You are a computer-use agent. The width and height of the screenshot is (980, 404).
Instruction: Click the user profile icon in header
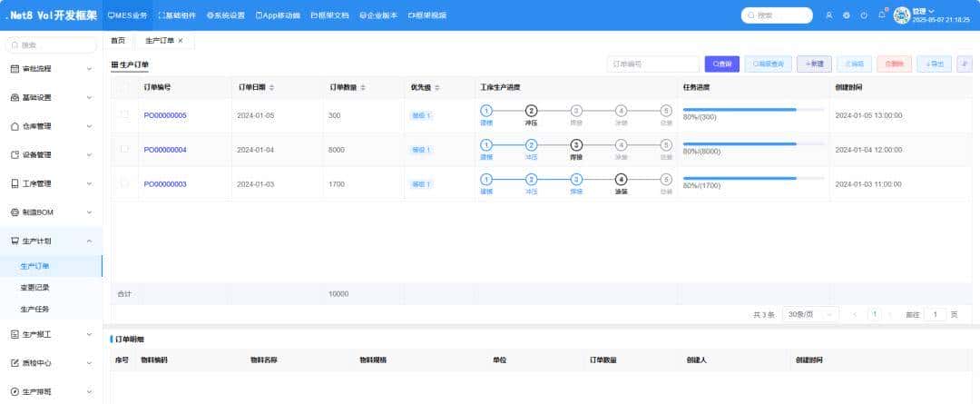829,15
